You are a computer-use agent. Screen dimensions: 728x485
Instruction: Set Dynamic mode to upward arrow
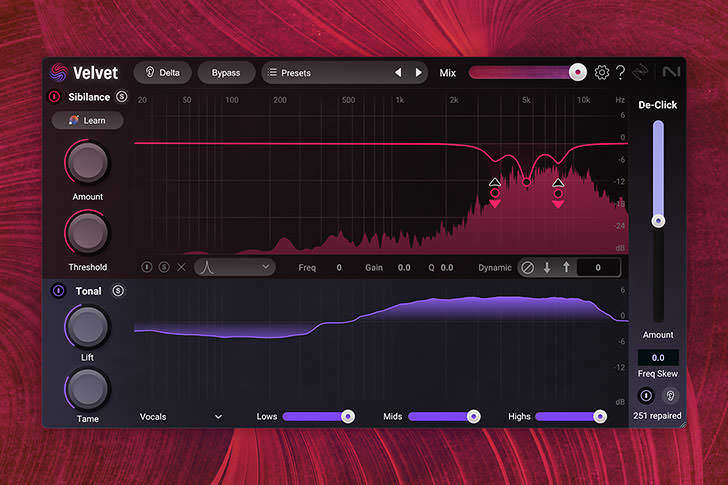(x=566, y=267)
